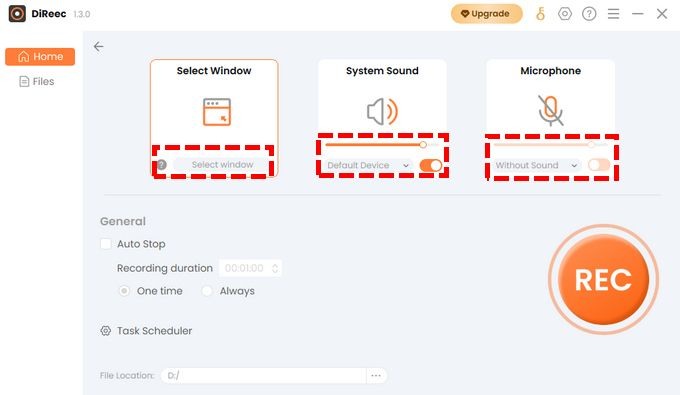
Task: Open the Without Sound microphone dropdown
Action: [537, 165]
